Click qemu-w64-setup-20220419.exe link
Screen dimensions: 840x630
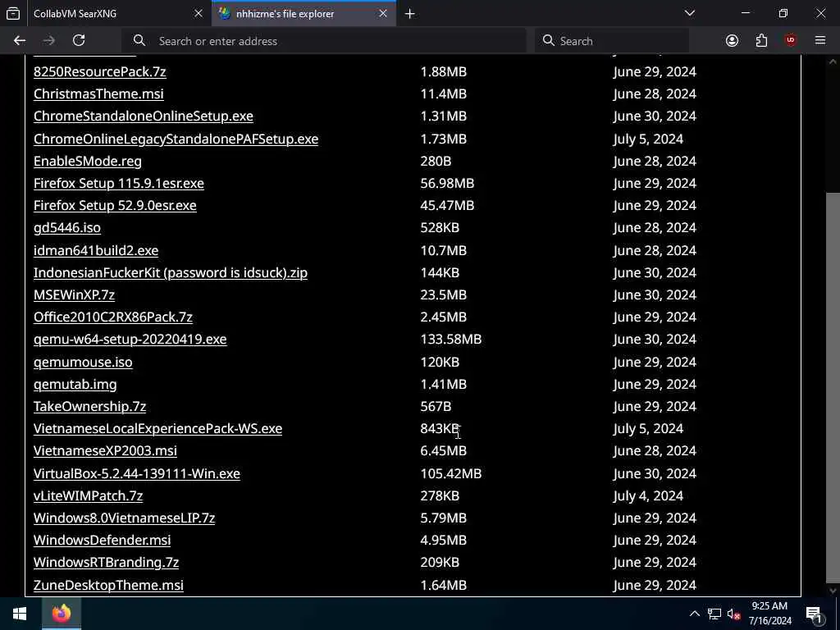point(130,340)
